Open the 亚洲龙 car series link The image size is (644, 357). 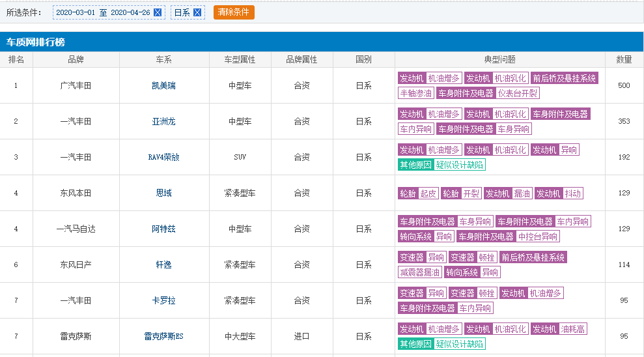(163, 121)
